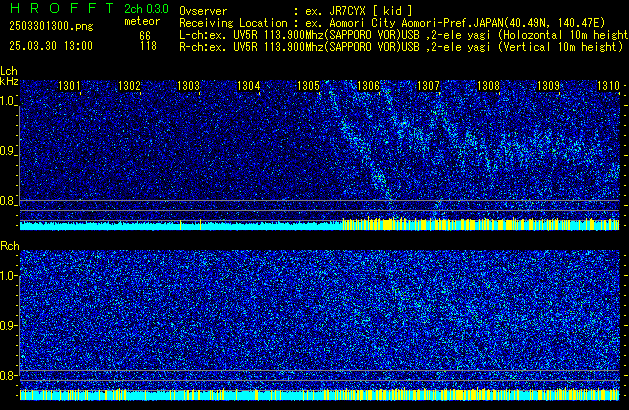Select the L-ch UV5R Holozontal yagi line
The image size is (629, 410).
[404, 35]
